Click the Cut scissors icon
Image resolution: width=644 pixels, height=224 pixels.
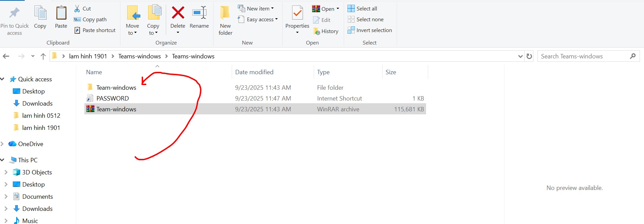[77, 9]
